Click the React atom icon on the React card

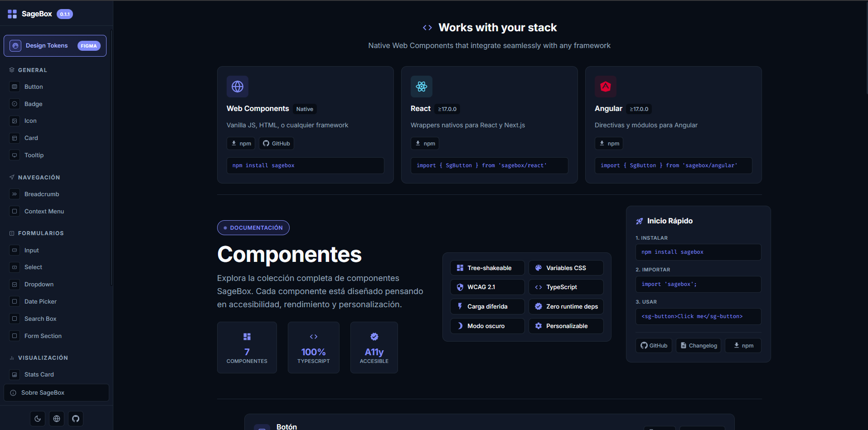(x=421, y=86)
